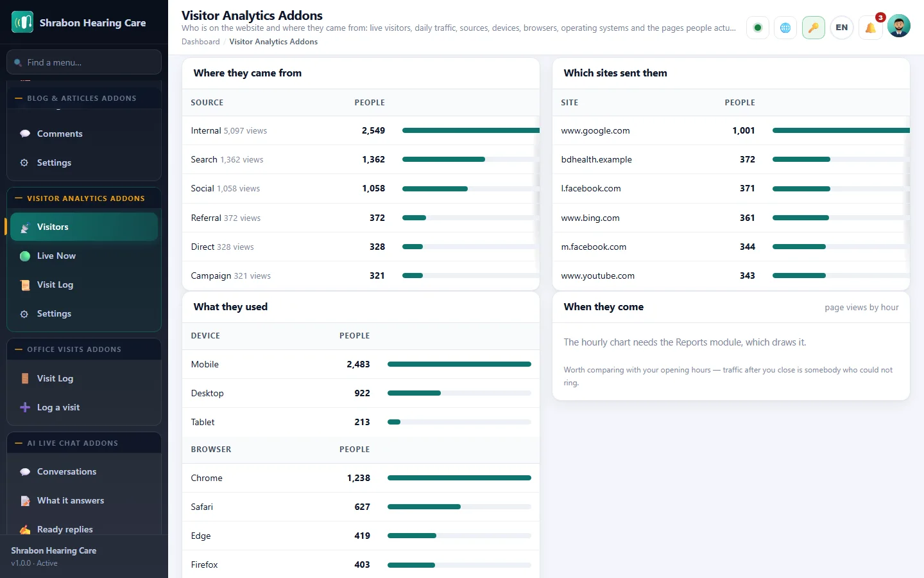Click the Search 1,362 views row
The width and height of the screenshot is (924, 578).
(x=361, y=159)
